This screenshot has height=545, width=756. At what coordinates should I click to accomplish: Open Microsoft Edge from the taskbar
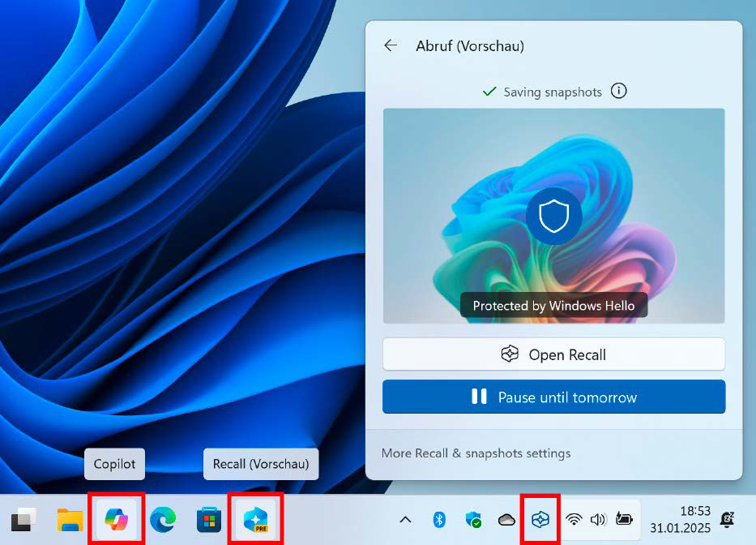163,519
